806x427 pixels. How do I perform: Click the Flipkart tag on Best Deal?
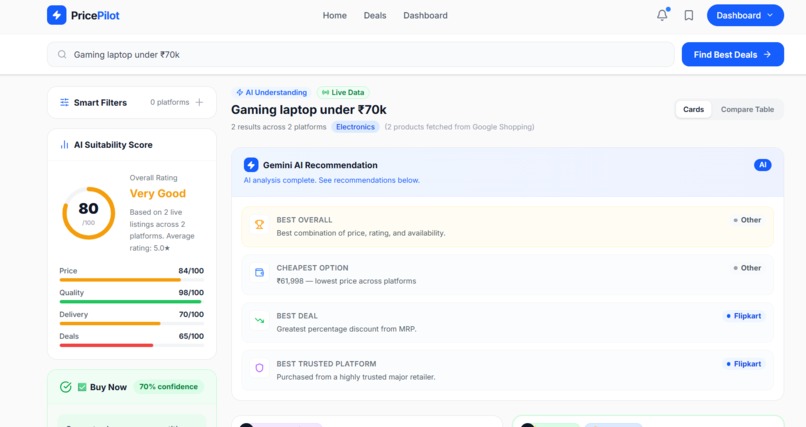744,316
